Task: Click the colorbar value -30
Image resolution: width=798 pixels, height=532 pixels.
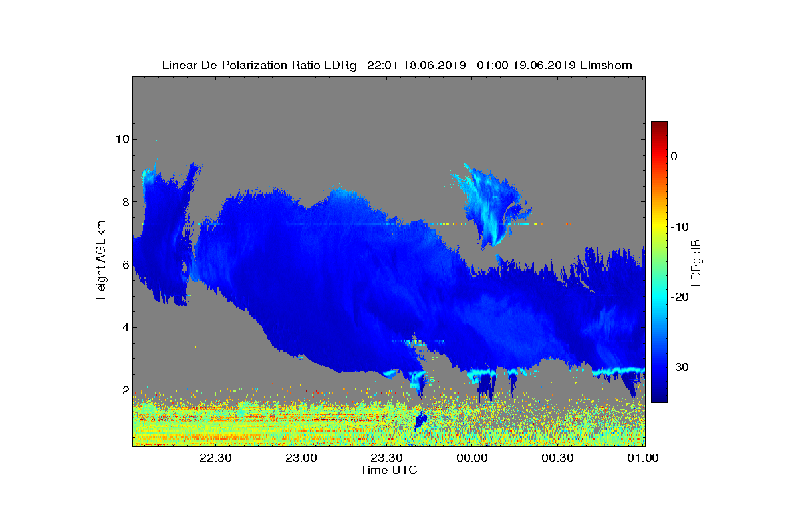Action: (681, 367)
